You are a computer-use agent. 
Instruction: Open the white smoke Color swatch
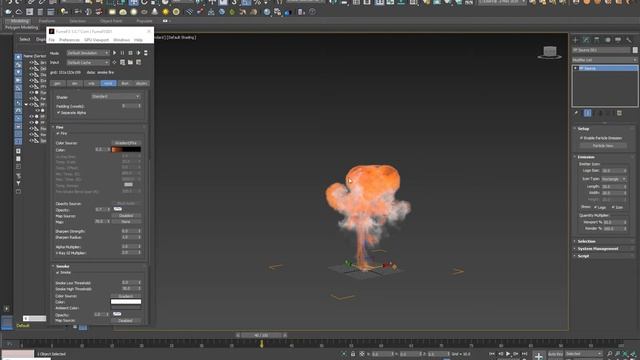tap(126, 302)
